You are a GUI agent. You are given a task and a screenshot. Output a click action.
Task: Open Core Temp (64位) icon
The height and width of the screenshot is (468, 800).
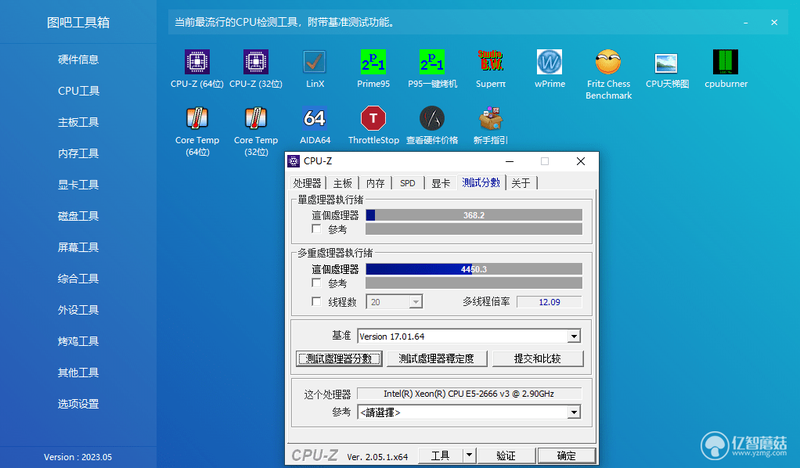tap(197, 118)
